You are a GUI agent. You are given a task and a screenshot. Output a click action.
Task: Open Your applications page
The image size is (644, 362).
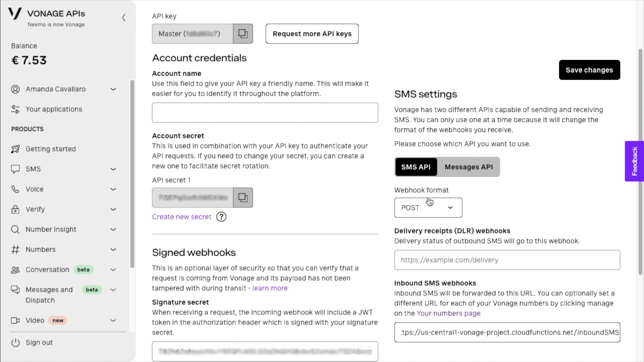[x=54, y=109]
